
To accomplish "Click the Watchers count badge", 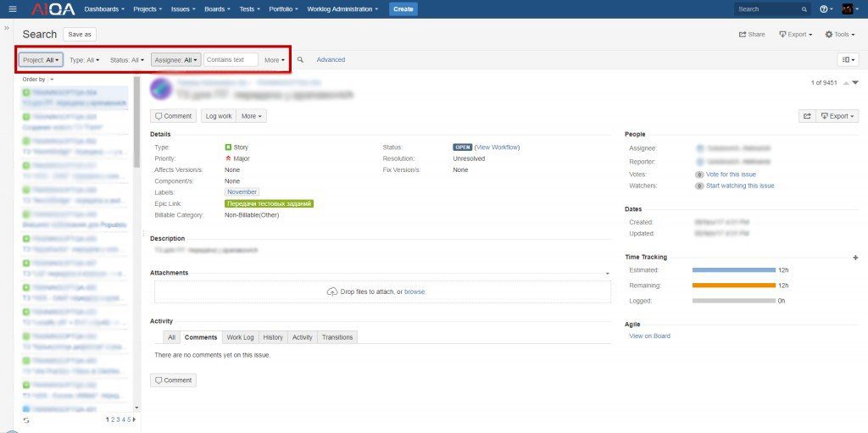I will coord(699,186).
